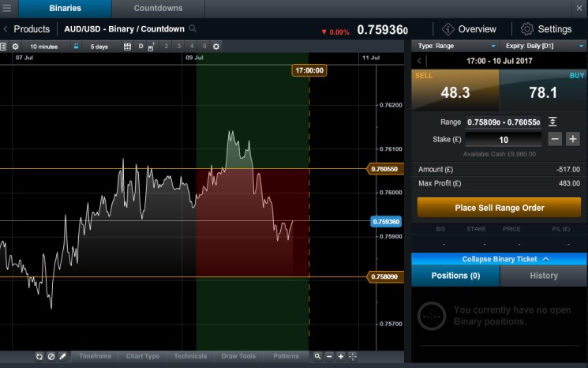Click the zoom in plus icon below chart
588x368 pixels.
[341, 357]
